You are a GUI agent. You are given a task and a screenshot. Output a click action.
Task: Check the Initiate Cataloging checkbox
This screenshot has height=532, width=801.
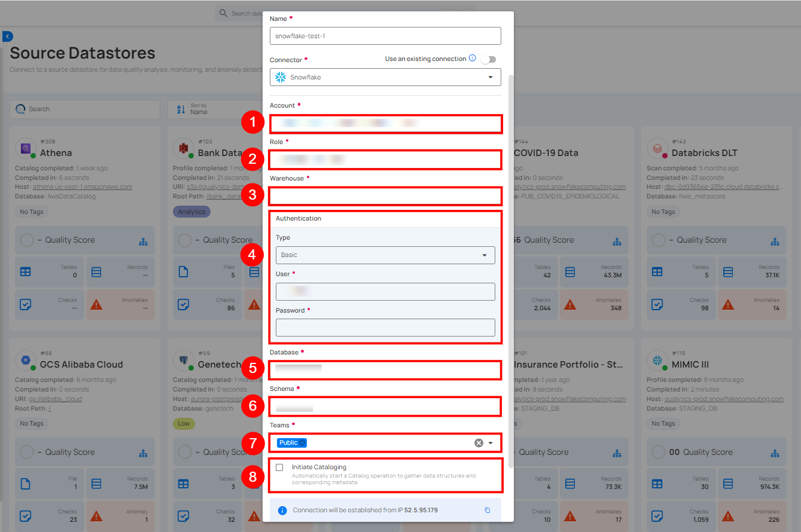pos(279,467)
